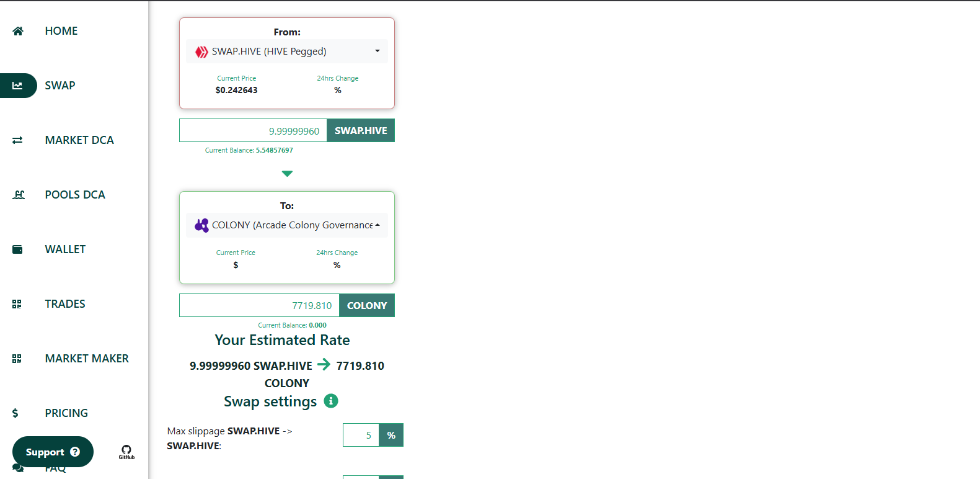Click the COLONY purple token logo
This screenshot has height=479, width=980.
click(x=201, y=225)
